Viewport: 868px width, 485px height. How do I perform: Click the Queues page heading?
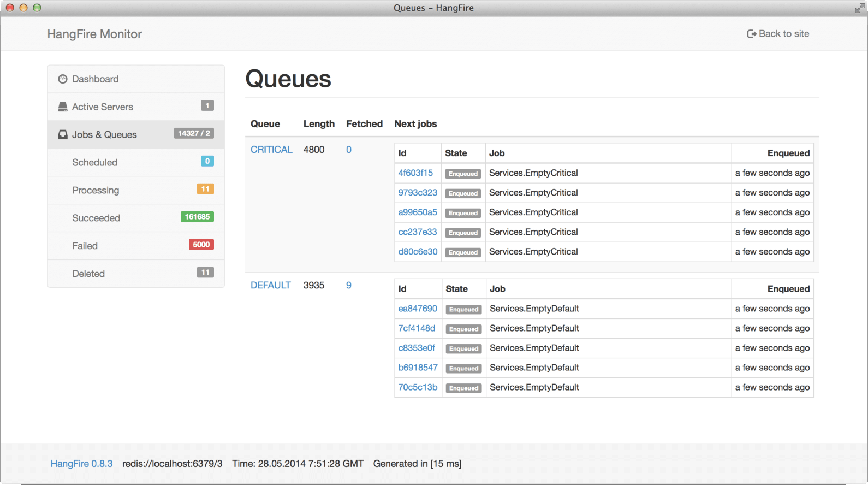point(288,79)
